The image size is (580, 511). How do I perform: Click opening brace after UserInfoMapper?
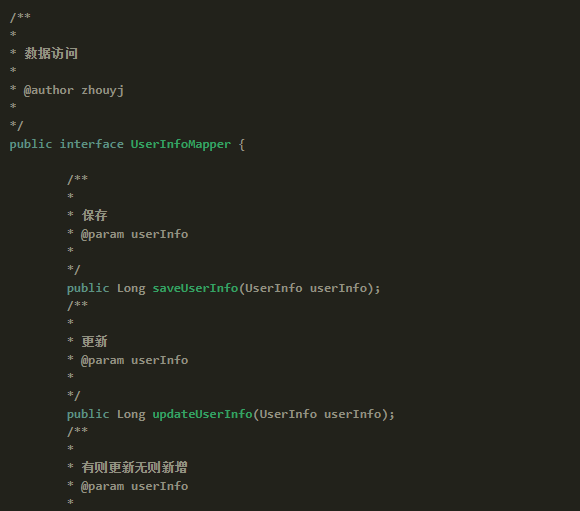click(242, 144)
